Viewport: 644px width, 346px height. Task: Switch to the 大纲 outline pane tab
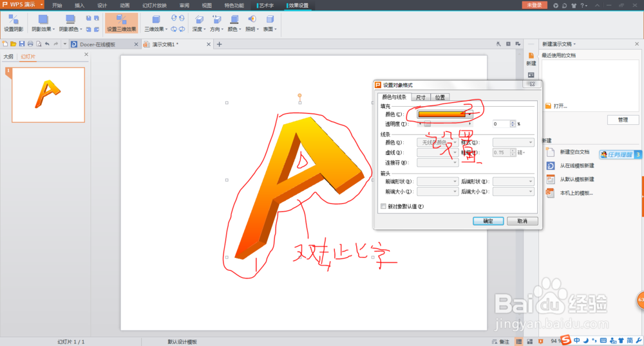(8, 57)
